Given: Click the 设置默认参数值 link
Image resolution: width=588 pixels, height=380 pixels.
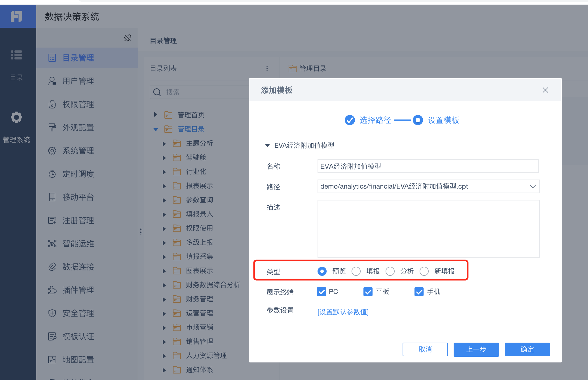Looking at the screenshot, I should click(343, 312).
